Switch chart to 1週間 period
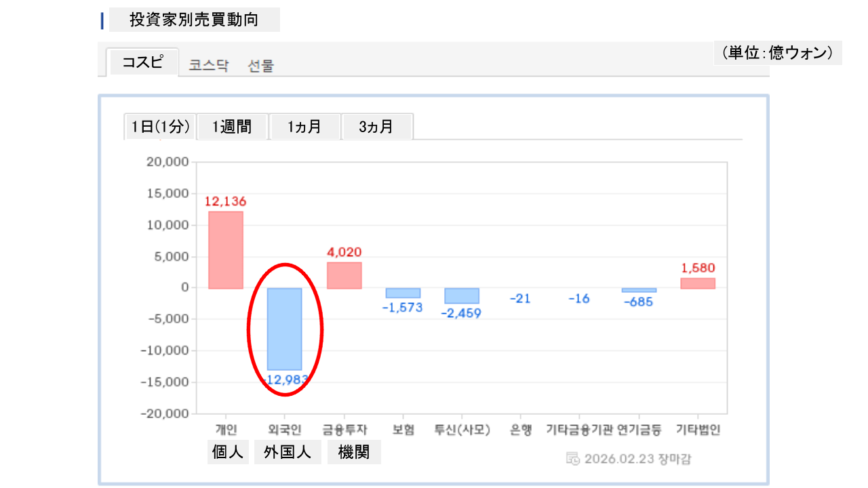868x488 pixels. click(233, 127)
